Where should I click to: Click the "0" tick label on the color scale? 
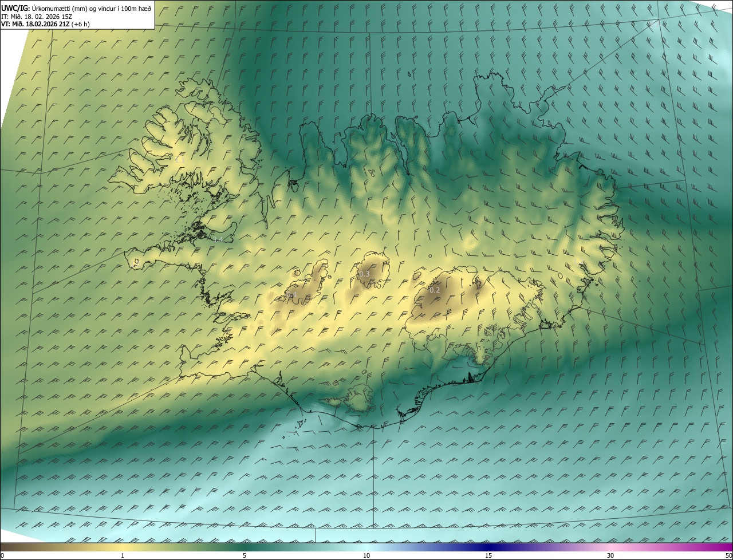pos(2,555)
